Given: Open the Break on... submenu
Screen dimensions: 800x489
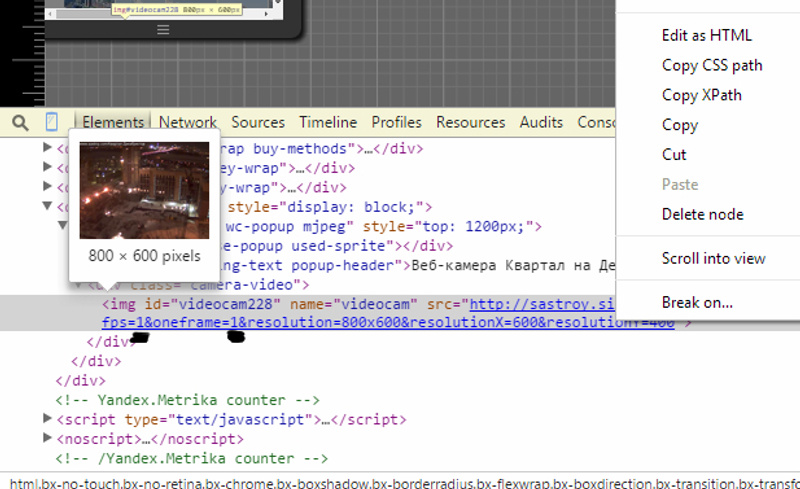Looking at the screenshot, I should [697, 302].
